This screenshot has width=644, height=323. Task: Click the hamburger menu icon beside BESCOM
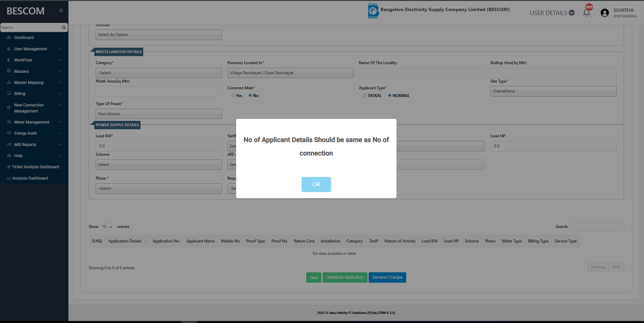point(61,11)
